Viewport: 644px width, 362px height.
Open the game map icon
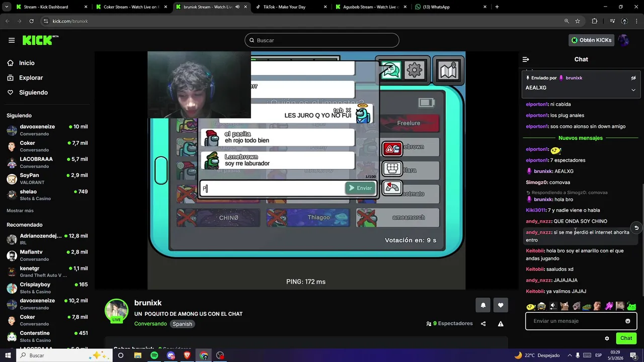coord(448,70)
